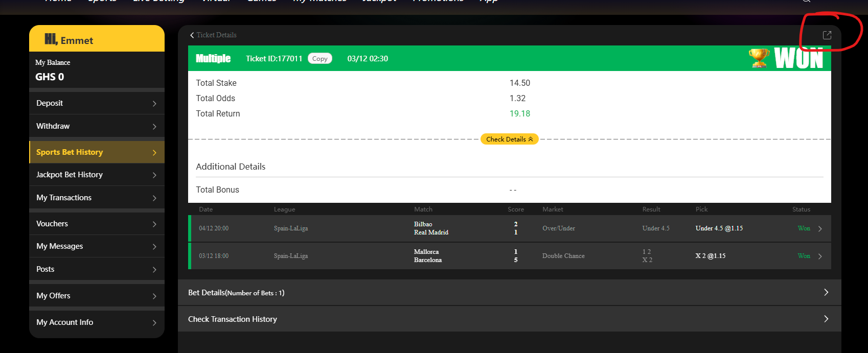Viewport: 868px width, 353px height.
Task: Click the trophy icon beside WON
Action: 759,58
